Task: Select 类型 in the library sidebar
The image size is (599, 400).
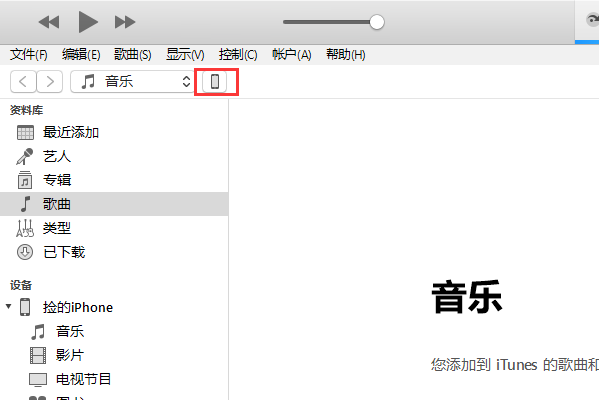Action: (115, 228)
